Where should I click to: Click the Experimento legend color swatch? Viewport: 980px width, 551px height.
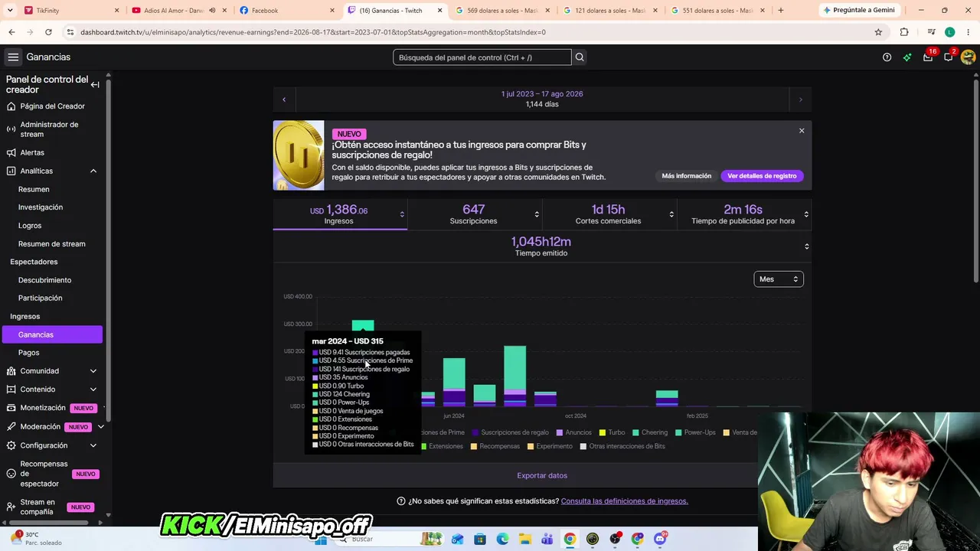point(531,446)
